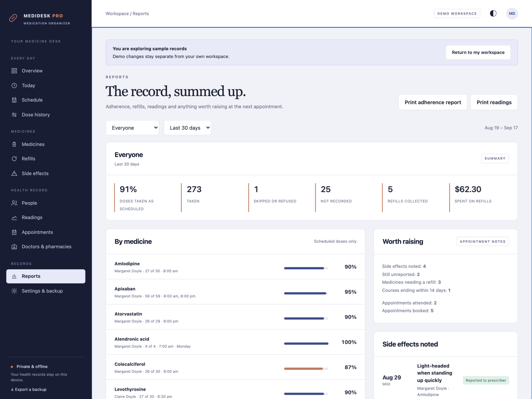This screenshot has width=532, height=399.
Task: Toggle the dark/light theme contrast icon
Action: [x=493, y=14]
